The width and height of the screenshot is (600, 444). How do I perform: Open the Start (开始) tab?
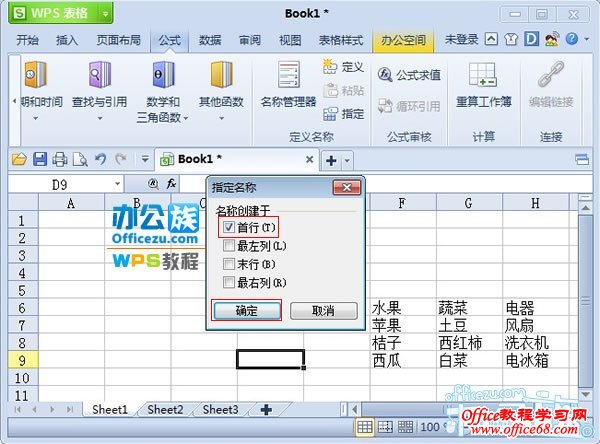point(28,40)
